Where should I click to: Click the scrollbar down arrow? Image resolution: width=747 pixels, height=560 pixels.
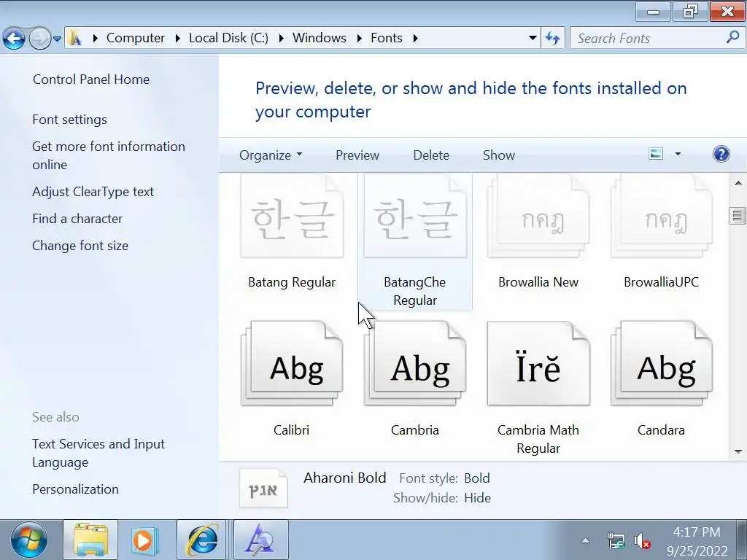[738, 451]
